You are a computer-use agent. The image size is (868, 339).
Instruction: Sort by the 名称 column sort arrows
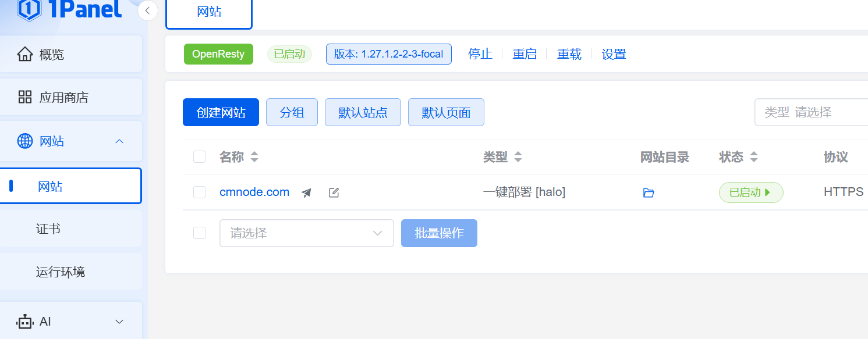click(254, 157)
